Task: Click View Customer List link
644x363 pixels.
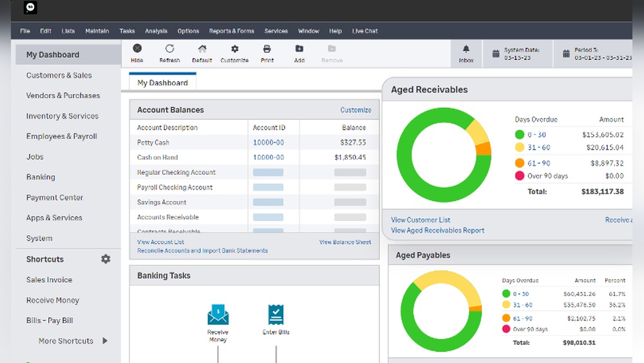Action: coord(421,220)
